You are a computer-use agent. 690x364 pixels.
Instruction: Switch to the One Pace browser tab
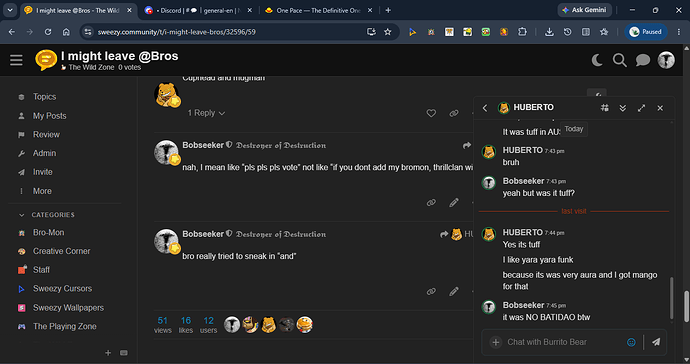(319, 10)
